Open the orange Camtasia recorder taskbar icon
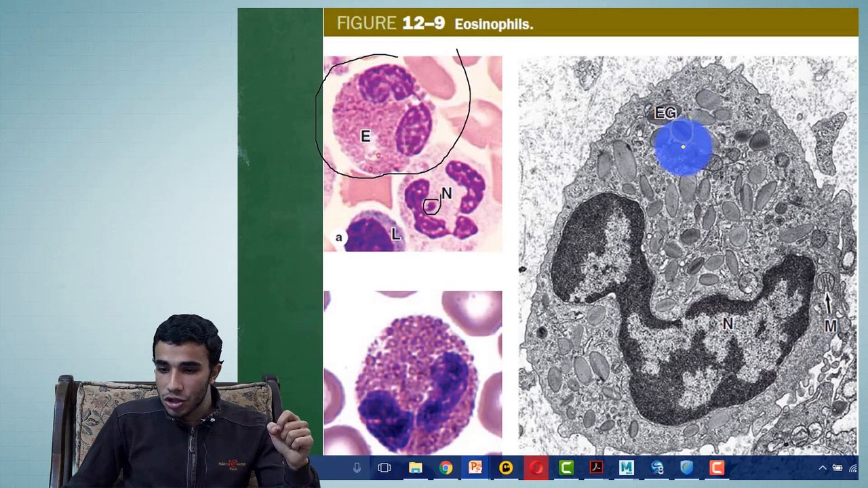The image size is (868, 488). click(x=717, y=468)
